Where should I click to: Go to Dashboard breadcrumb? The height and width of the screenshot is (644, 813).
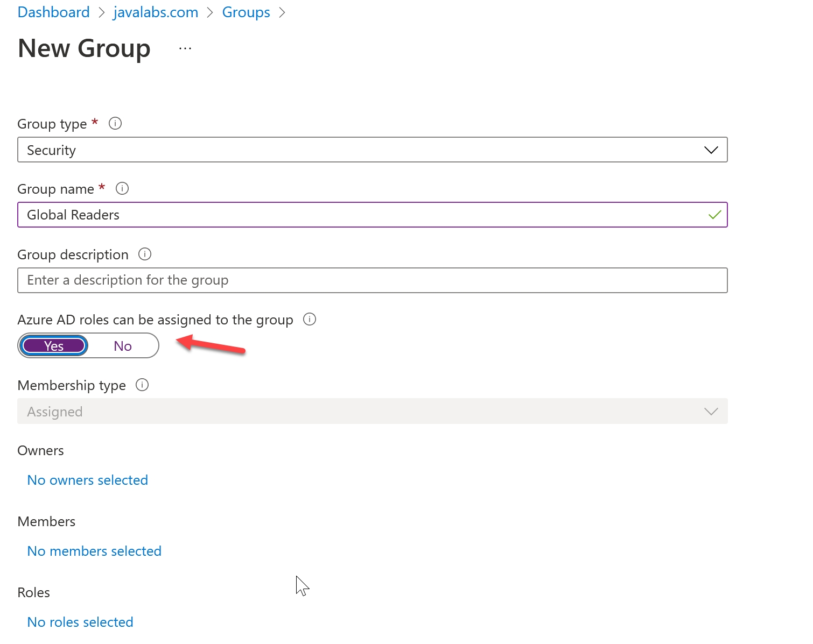point(54,12)
